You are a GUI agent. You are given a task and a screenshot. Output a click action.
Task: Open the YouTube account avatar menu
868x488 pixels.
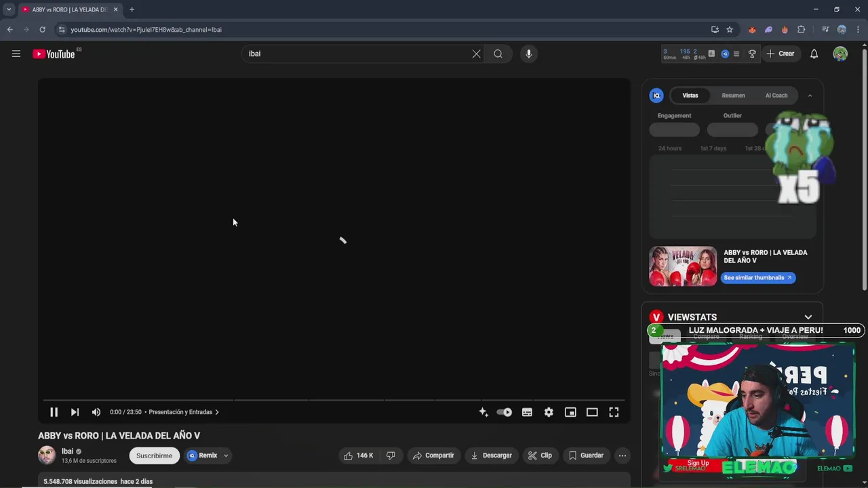pos(840,54)
